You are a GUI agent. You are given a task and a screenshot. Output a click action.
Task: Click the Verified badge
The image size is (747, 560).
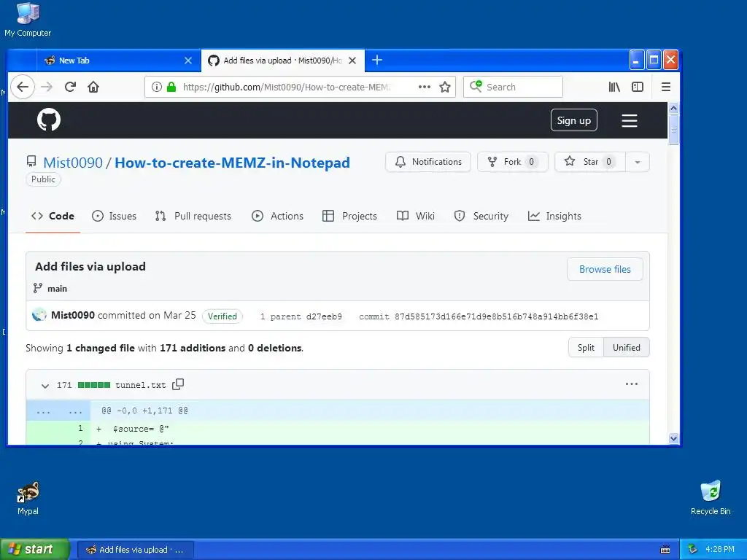(x=222, y=316)
